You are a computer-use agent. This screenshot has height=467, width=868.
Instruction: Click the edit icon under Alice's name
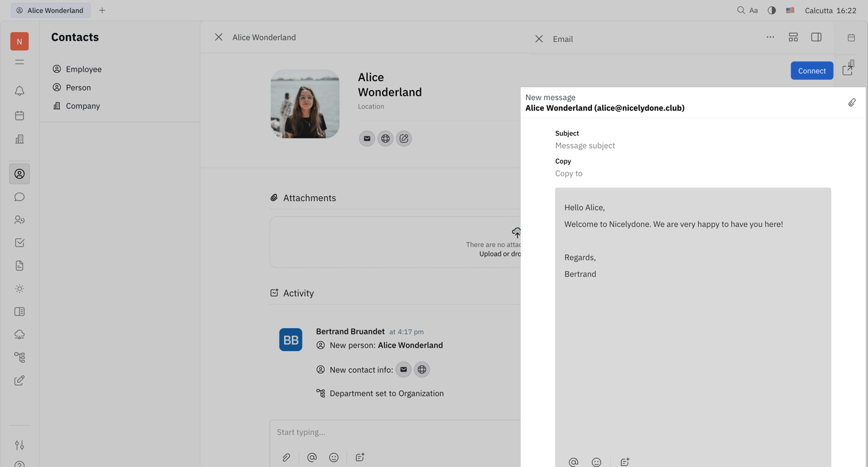(x=404, y=138)
